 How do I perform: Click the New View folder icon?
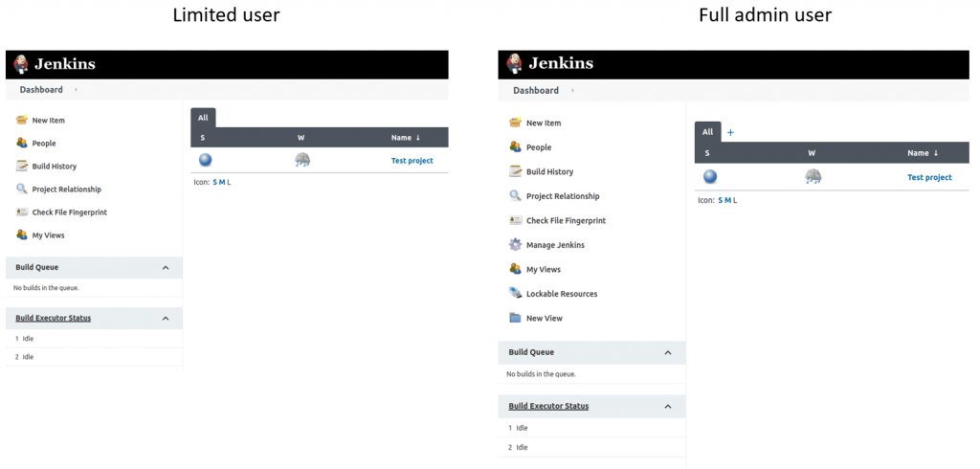(516, 318)
